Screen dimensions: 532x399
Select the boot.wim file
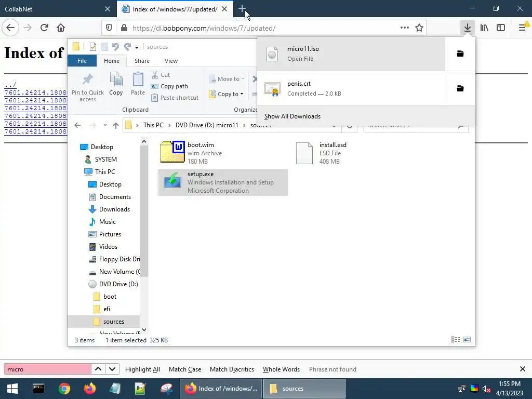click(x=222, y=153)
